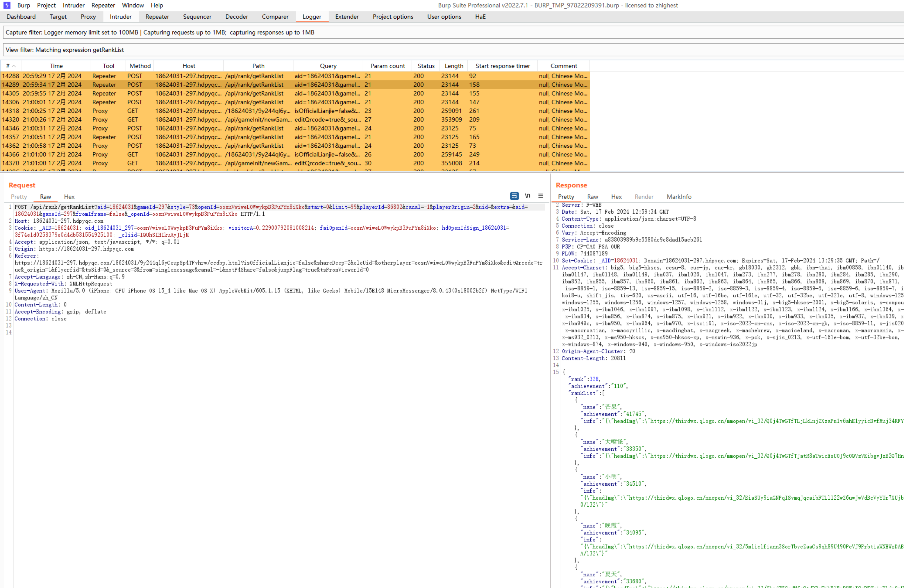Viewport: 904px width, 588px height.
Task: Open Response Raw view
Action: point(592,197)
